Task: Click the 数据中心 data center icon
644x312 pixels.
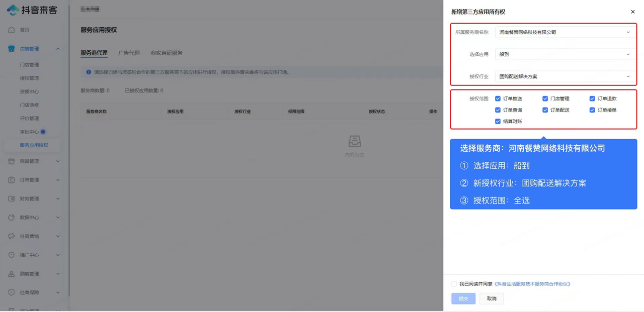Action: (x=12, y=217)
